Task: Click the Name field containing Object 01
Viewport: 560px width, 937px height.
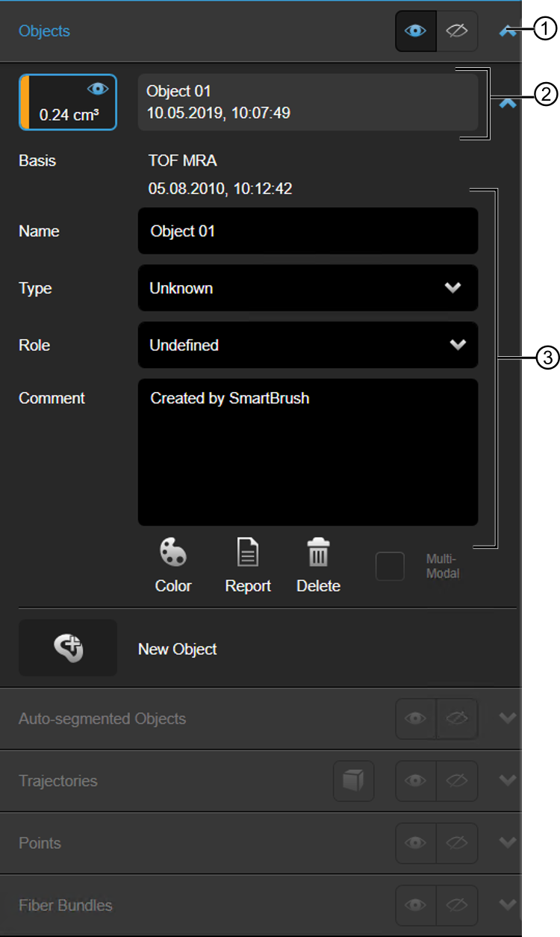Action: pos(308,231)
